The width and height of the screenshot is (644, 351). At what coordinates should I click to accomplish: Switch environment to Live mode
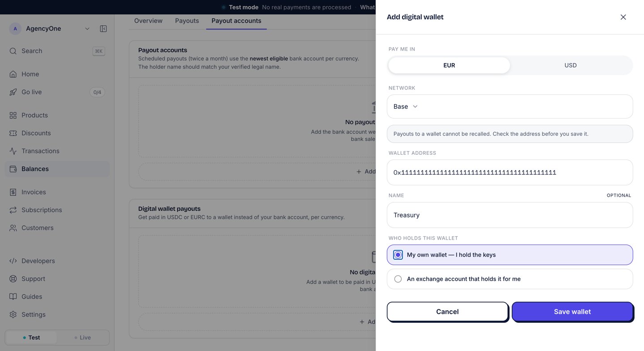pos(83,338)
